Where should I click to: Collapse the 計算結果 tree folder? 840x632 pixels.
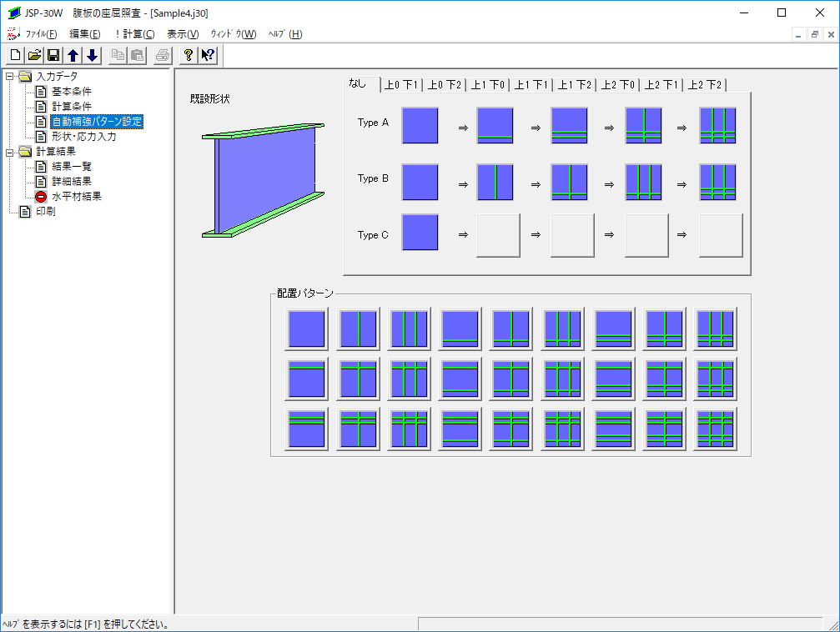click(10, 152)
